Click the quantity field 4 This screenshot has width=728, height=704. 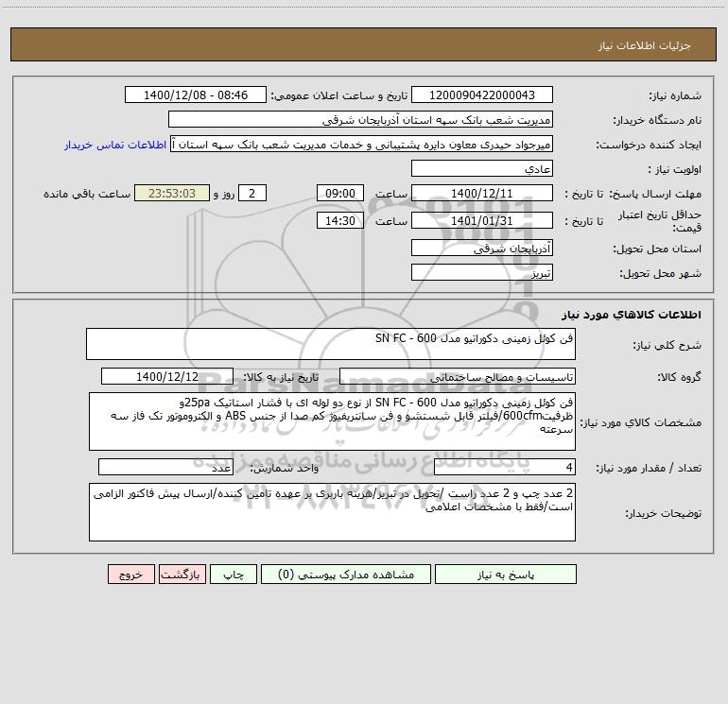point(505,468)
